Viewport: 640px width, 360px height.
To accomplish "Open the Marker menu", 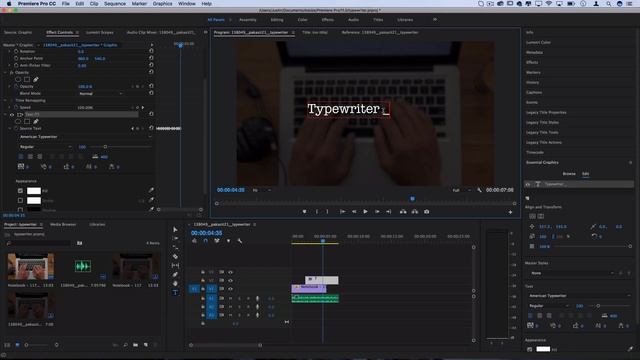I will click(x=139, y=4).
